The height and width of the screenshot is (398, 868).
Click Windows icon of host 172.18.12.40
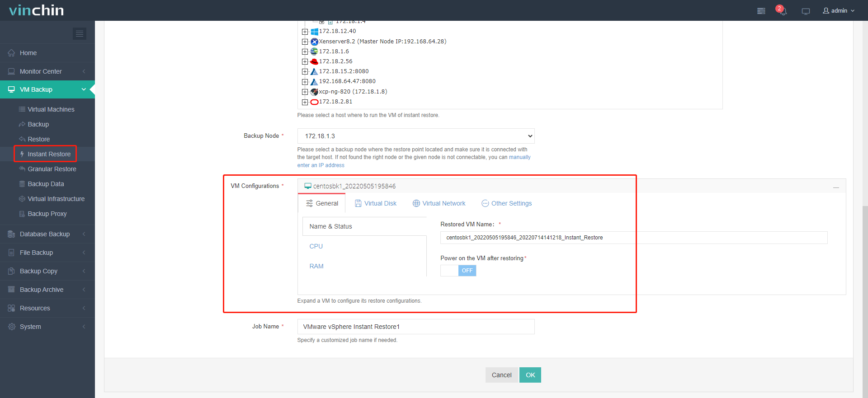click(x=314, y=32)
